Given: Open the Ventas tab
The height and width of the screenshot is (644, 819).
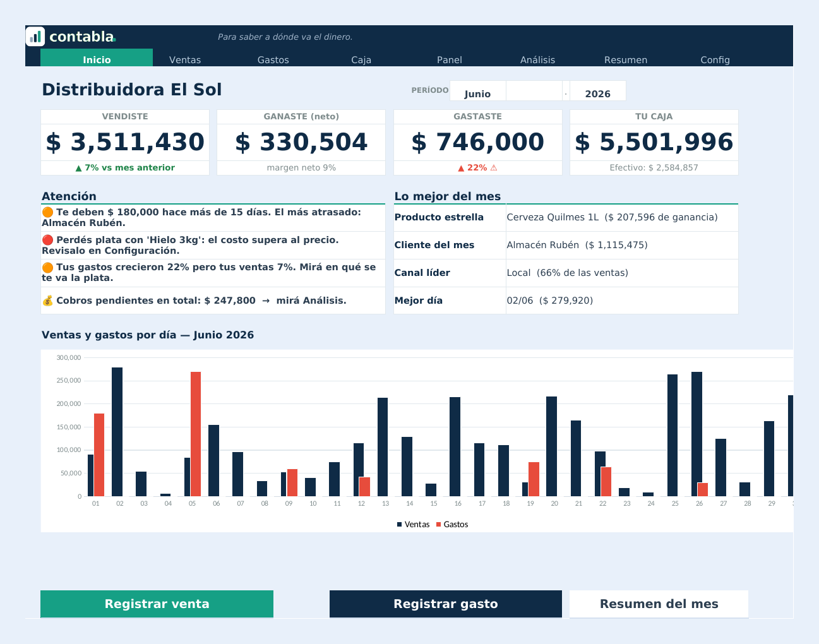Looking at the screenshot, I should point(185,60).
